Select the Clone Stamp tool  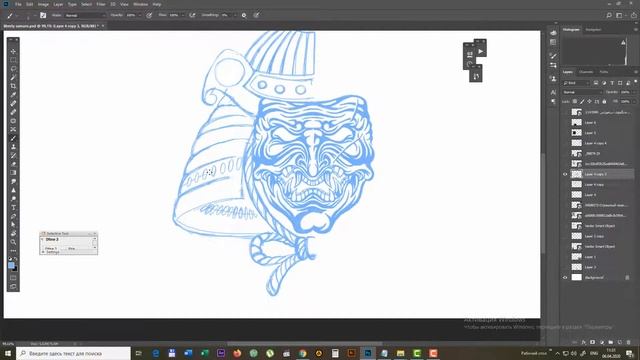coord(13,147)
